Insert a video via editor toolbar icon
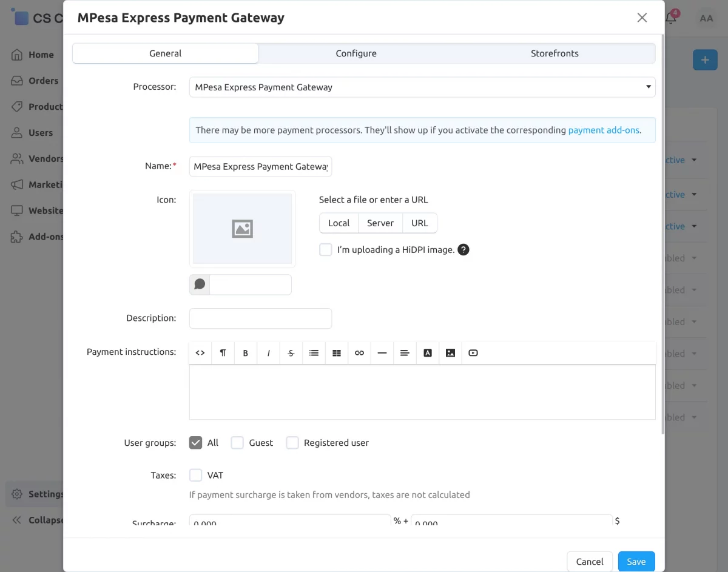Image resolution: width=728 pixels, height=572 pixels. [x=473, y=353]
